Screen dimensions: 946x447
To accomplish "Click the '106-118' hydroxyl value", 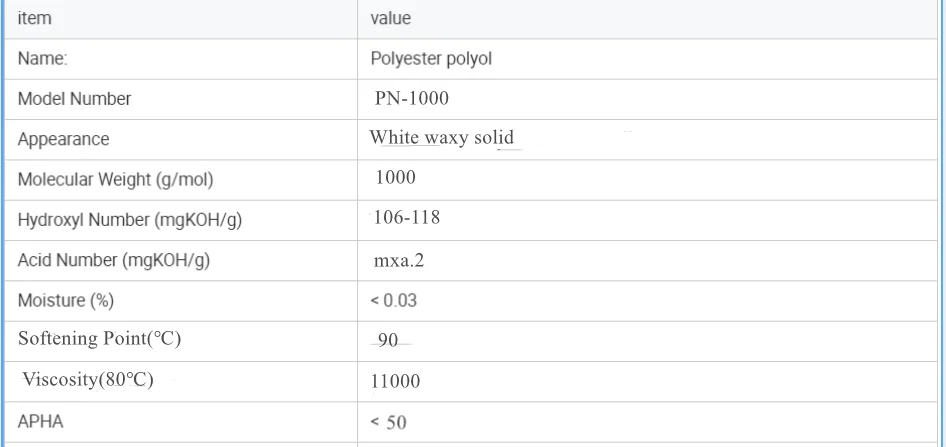I will coord(407,218).
